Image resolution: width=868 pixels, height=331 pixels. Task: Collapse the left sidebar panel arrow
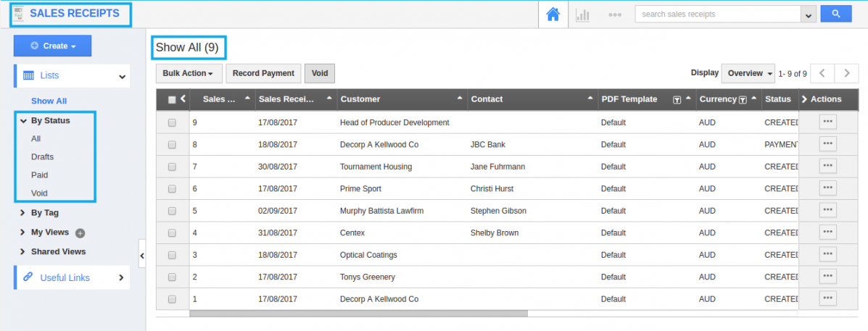pos(141,255)
